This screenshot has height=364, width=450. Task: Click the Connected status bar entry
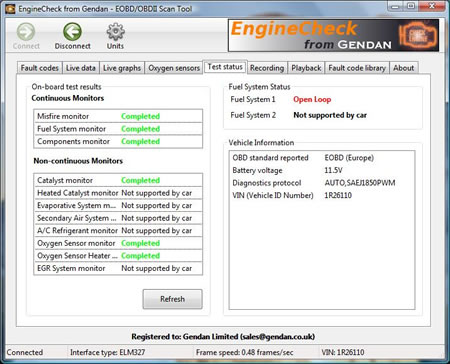25,352
